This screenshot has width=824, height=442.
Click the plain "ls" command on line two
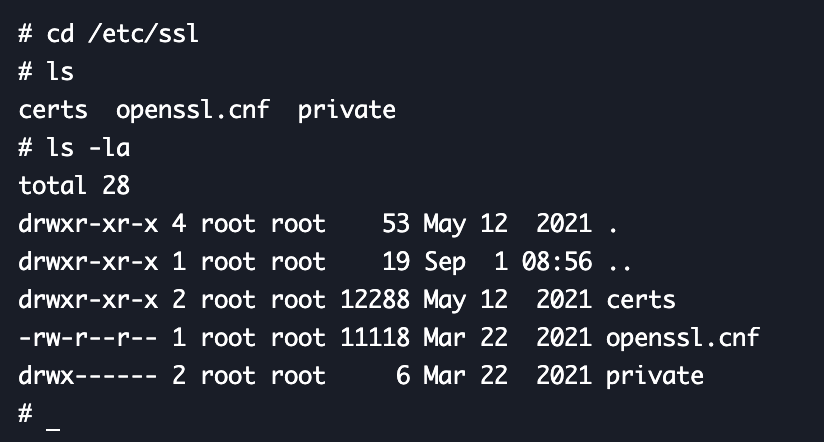pyautogui.click(x=60, y=71)
